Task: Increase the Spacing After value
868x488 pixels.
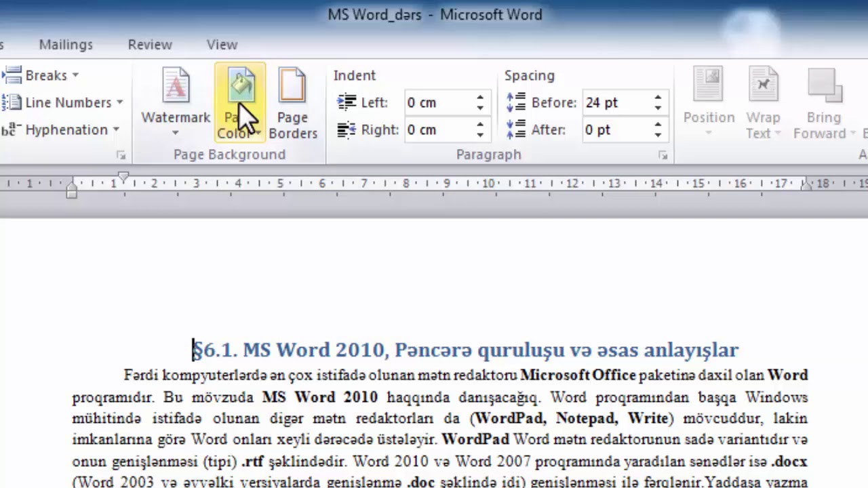Action: (x=658, y=125)
